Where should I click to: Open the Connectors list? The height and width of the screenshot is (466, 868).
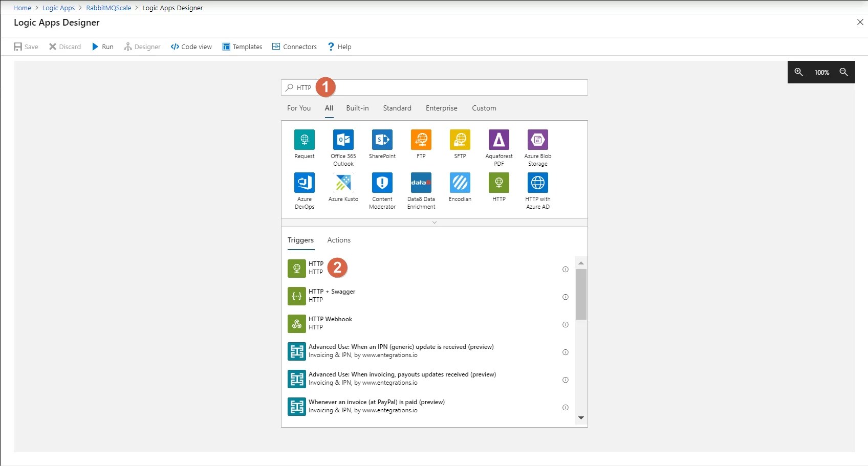tap(294, 47)
